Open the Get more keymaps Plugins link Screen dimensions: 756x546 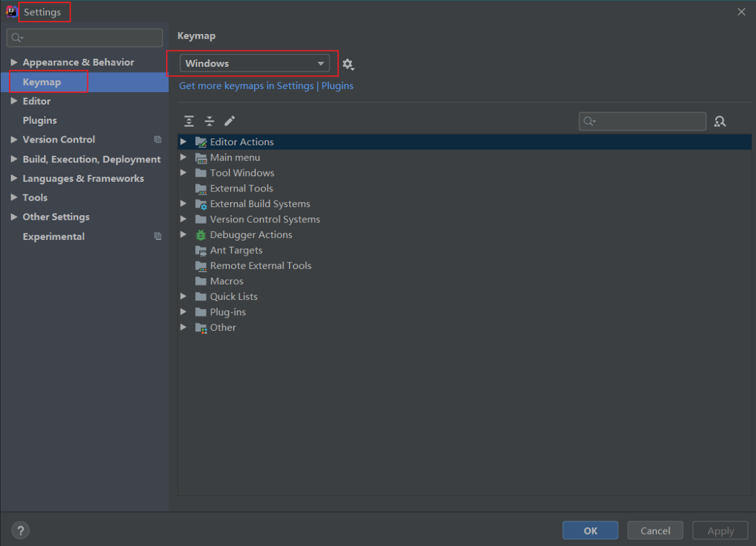(266, 86)
